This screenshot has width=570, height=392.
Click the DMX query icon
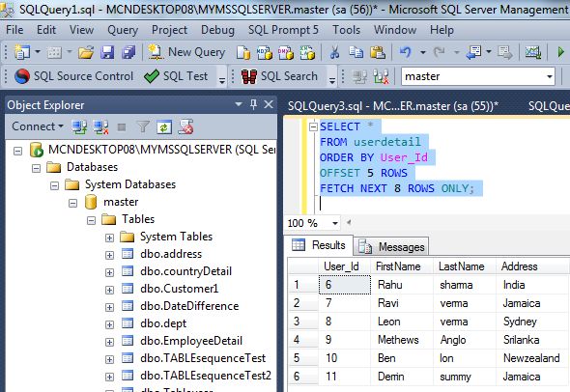point(286,53)
